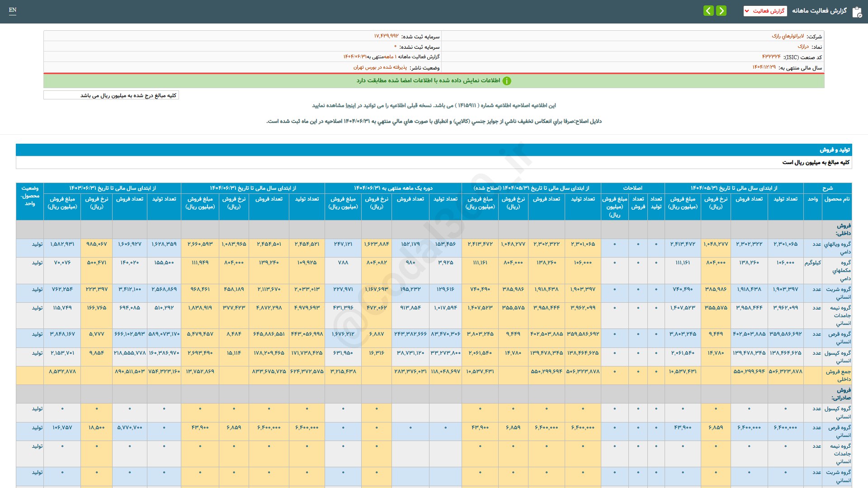This screenshot has width=868, height=488.
Task: Click the اصلاحات column group header
Action: 632,188
